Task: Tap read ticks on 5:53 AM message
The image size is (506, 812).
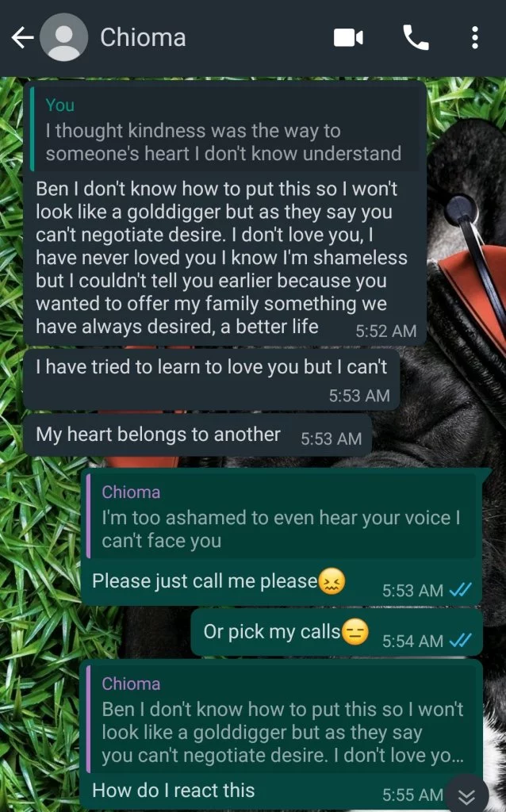Action: (x=461, y=590)
